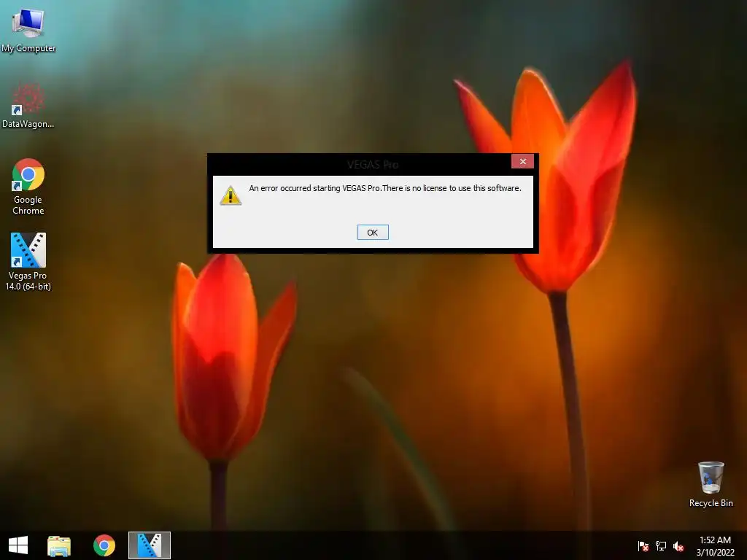This screenshot has height=560, width=747.
Task: Open Chrome from the taskbar
Action: click(104, 545)
